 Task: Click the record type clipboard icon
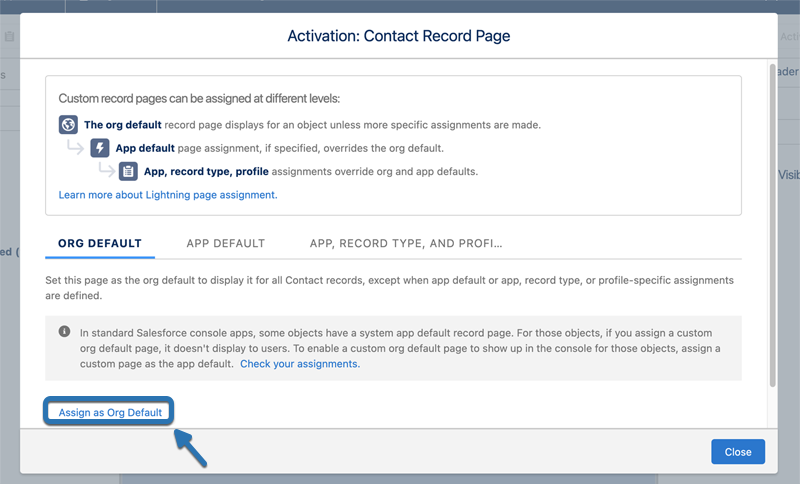pos(129,171)
